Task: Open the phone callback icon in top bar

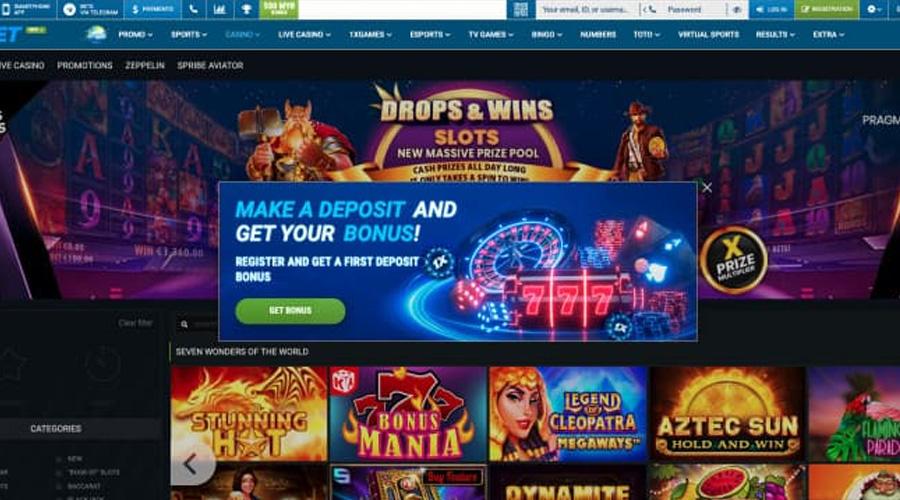Action: (x=193, y=9)
